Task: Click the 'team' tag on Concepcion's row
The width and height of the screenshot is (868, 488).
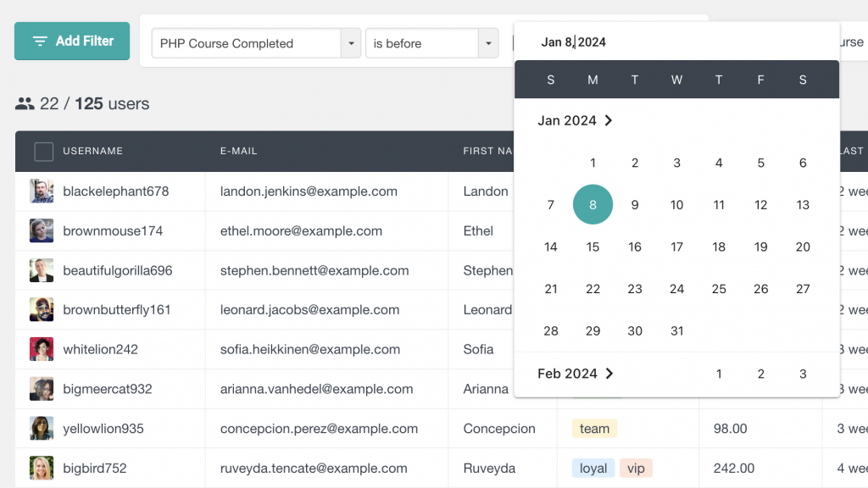Action: (x=594, y=429)
